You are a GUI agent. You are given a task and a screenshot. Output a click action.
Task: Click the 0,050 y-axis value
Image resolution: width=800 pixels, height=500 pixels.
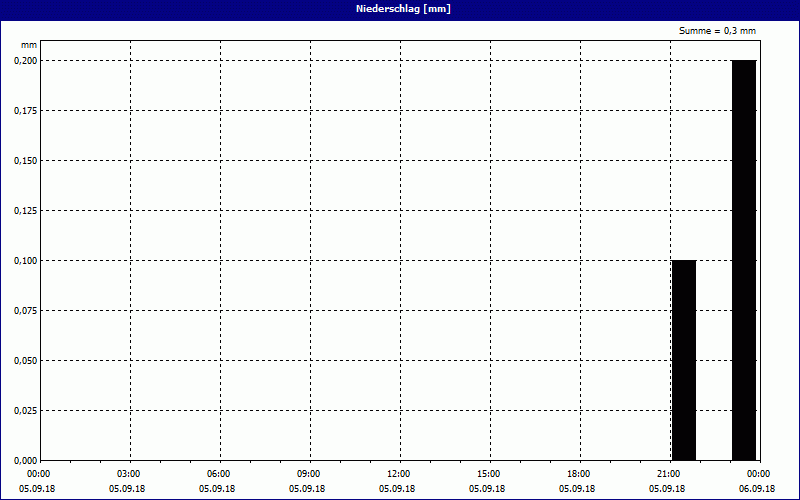(x=25, y=360)
